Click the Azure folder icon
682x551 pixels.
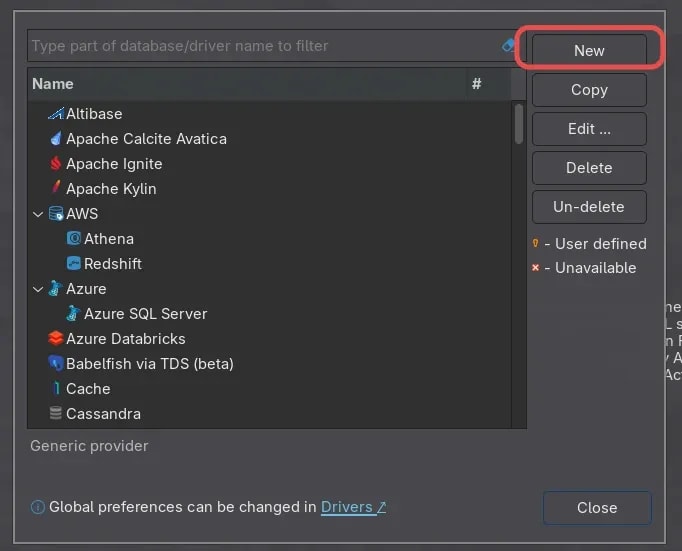(x=55, y=288)
